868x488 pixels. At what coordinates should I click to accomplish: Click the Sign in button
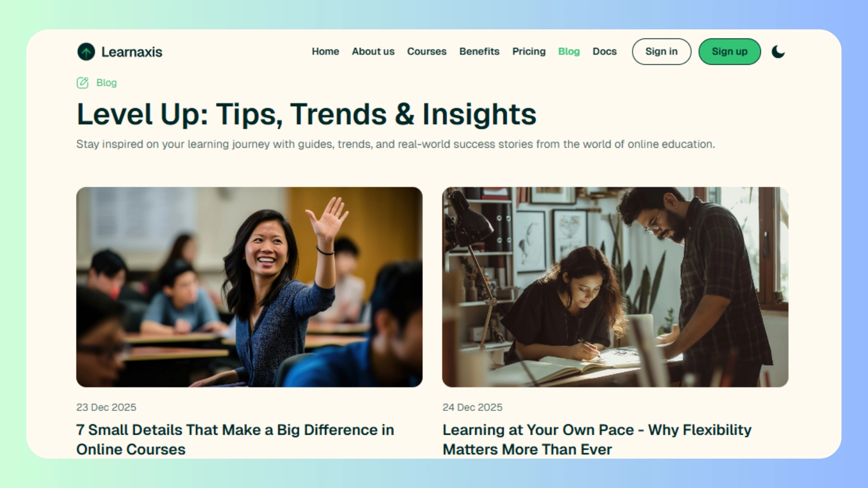tap(661, 52)
